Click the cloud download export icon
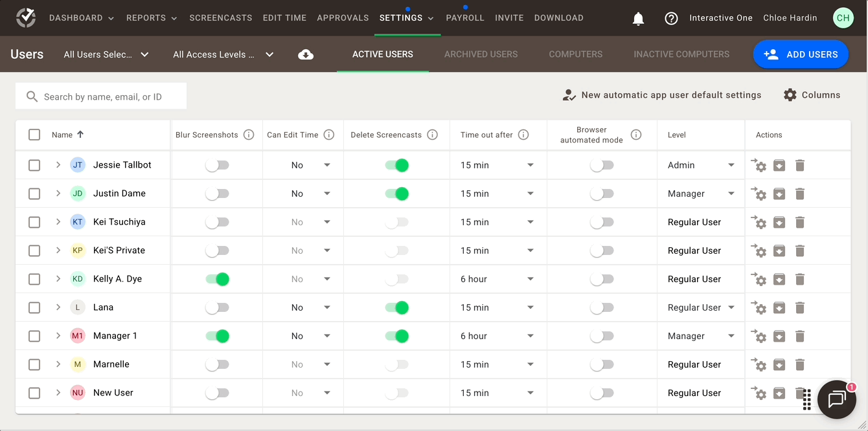The height and width of the screenshot is (431, 868). 306,55
